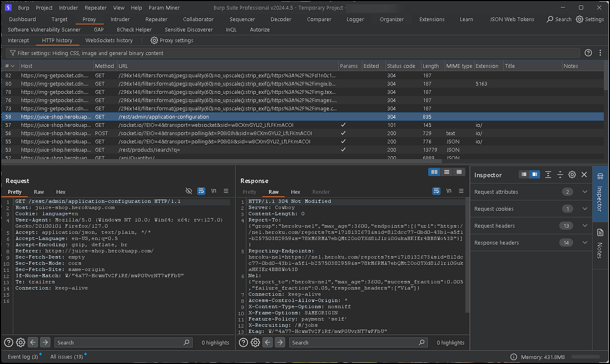Open the Inspector side tab
The height and width of the screenshot is (364, 610).
coord(600,195)
